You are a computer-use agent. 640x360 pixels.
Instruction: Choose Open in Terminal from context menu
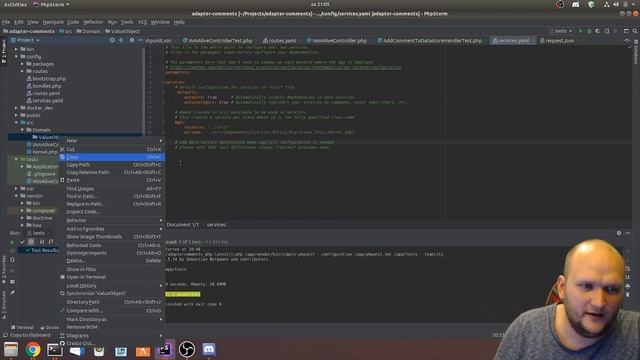click(x=112, y=277)
